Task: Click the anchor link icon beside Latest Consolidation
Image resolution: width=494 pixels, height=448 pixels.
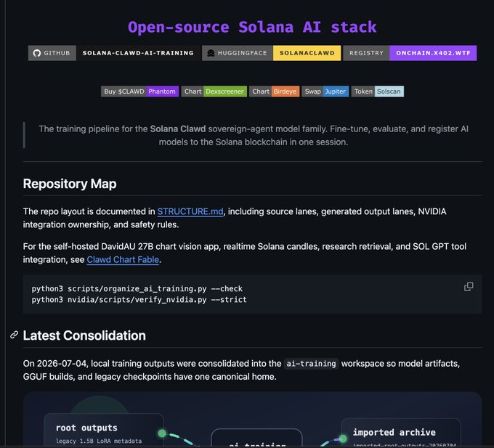Action: point(15,335)
